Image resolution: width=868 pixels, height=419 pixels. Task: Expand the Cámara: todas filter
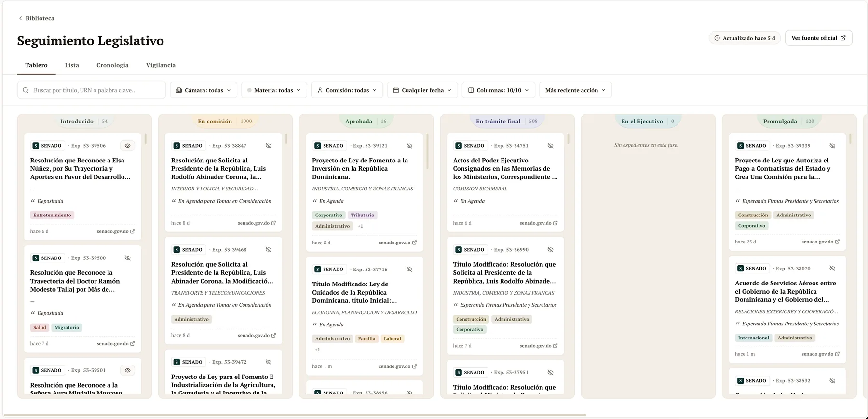203,90
